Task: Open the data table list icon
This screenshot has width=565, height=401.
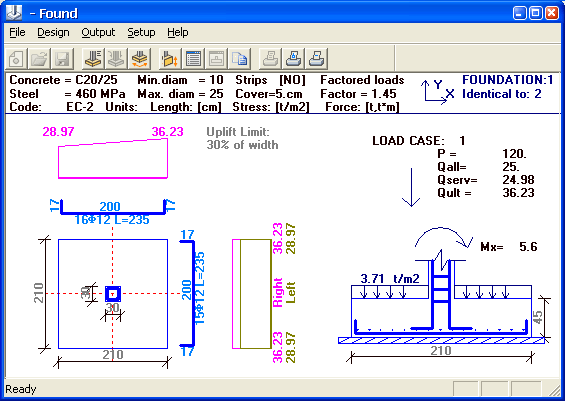Action: coord(193,59)
